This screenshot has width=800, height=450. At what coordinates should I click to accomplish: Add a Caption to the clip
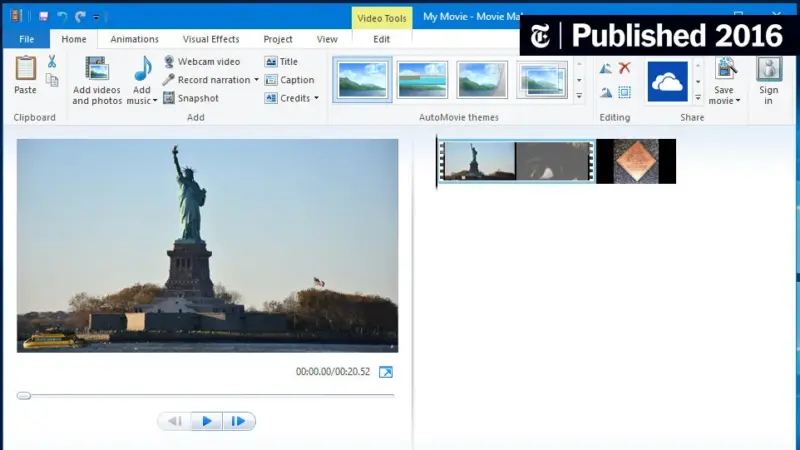289,80
